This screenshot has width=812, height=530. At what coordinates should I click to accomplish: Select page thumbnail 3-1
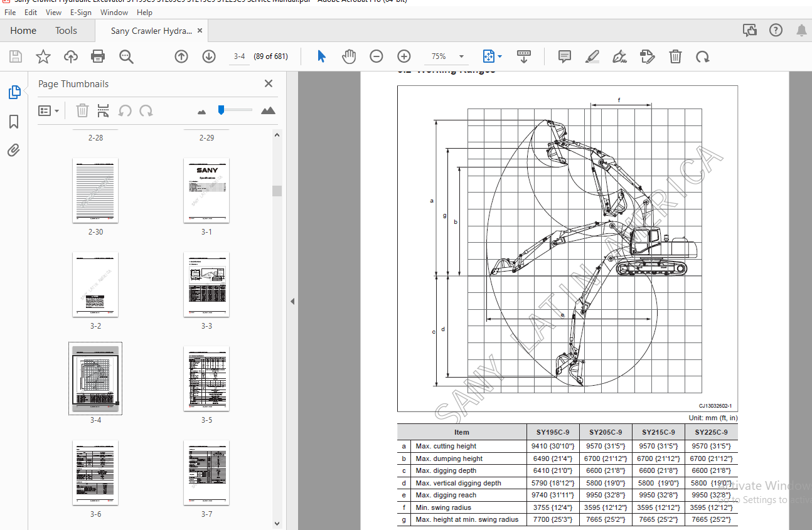pos(206,191)
